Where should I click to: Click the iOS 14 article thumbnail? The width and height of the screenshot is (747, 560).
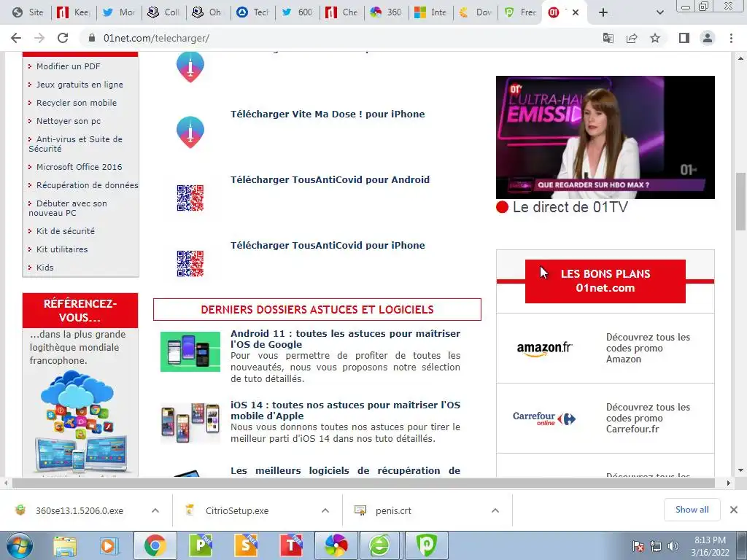point(190,422)
